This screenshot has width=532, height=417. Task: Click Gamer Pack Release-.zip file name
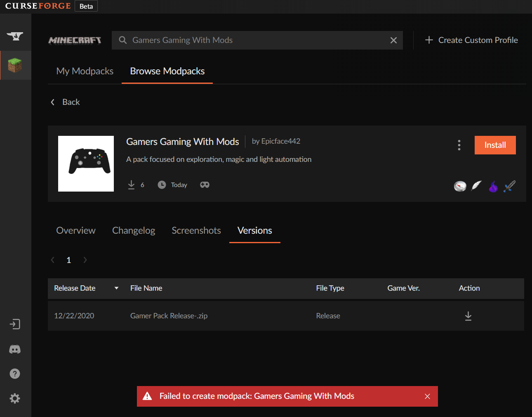pos(169,316)
